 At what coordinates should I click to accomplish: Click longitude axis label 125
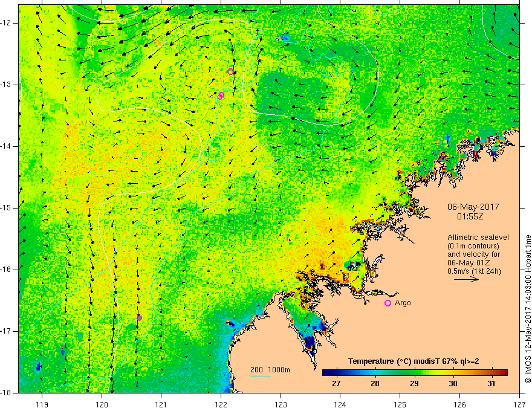pyautogui.click(x=400, y=404)
